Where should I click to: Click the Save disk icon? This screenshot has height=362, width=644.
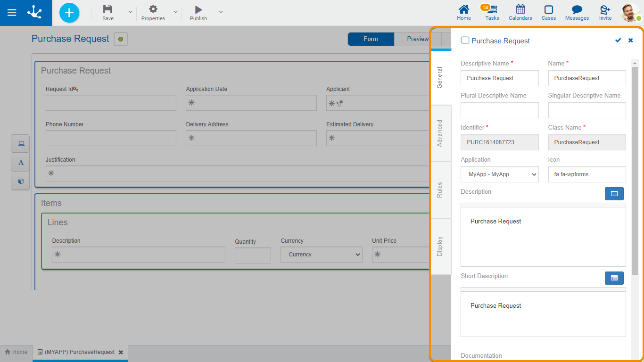[108, 9]
